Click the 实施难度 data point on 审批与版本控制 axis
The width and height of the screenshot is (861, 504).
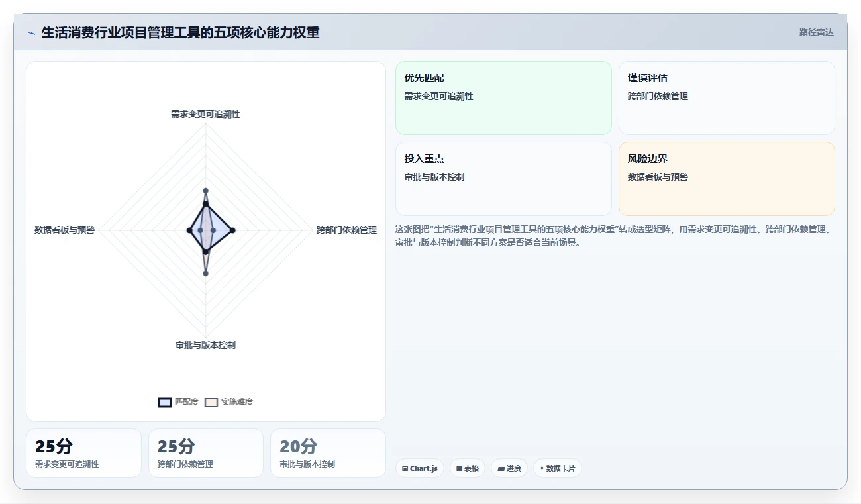(x=205, y=273)
